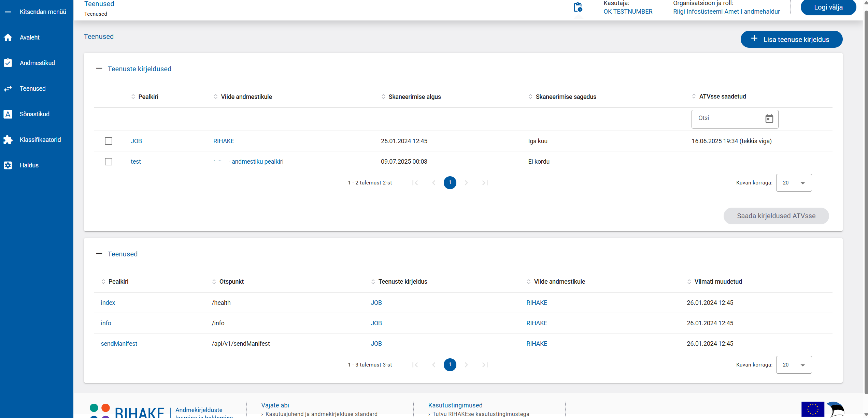Collapse the lower Teenused table section
Viewport: 868px width, 418px height.
pyautogui.click(x=99, y=254)
